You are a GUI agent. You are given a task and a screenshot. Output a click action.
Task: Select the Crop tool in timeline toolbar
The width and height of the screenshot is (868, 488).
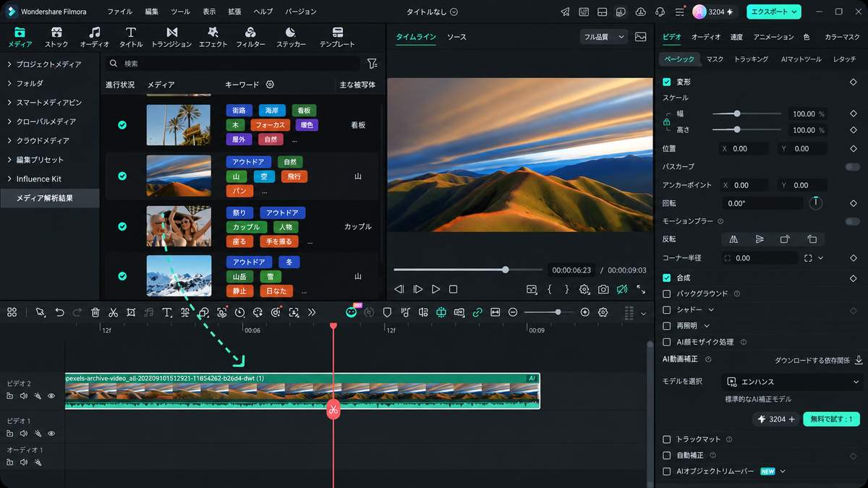point(131,312)
